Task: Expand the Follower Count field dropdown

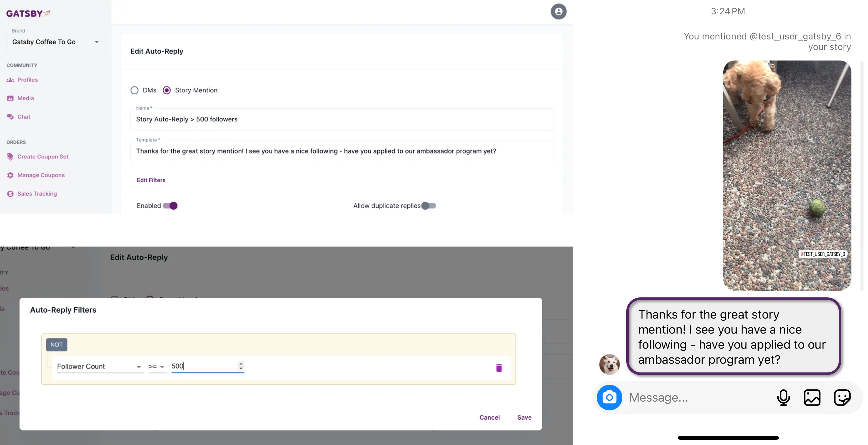Action: (x=99, y=366)
